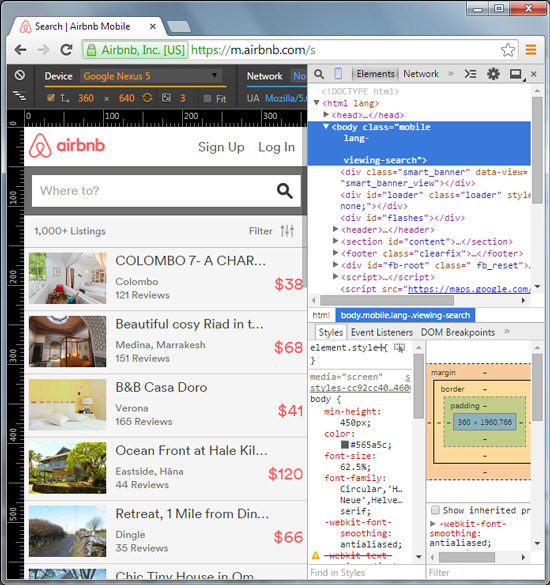Toggle device mode phone icon

[338, 74]
